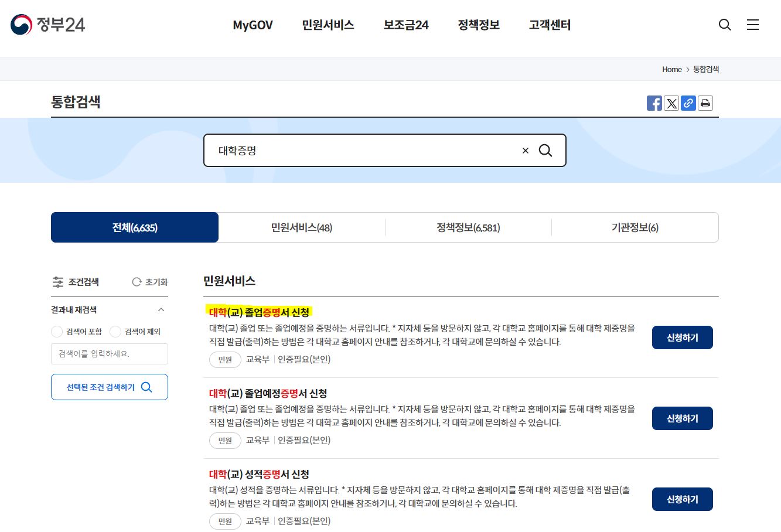Click 민원 tag under 졸업예정증명서 result
This screenshot has width=781, height=532.
225,441
